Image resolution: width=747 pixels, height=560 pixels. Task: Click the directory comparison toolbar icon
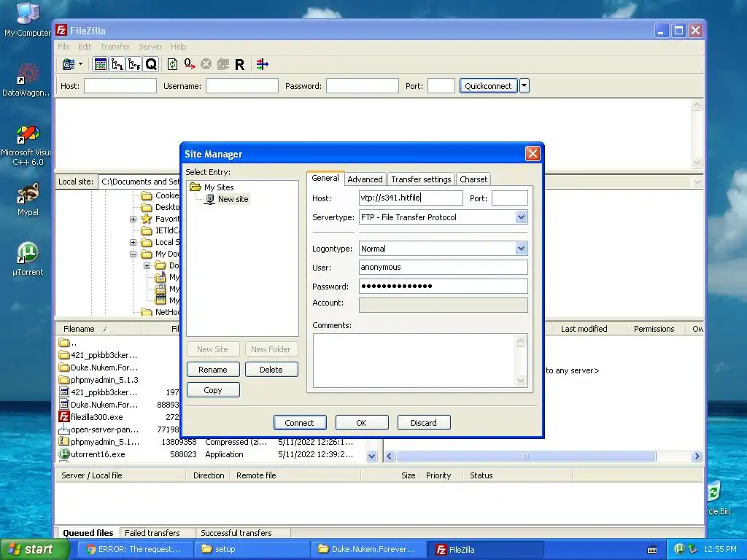pos(262,64)
